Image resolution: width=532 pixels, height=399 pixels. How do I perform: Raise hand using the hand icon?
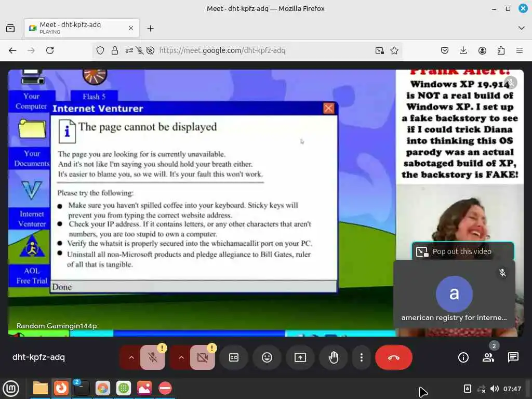point(334,357)
